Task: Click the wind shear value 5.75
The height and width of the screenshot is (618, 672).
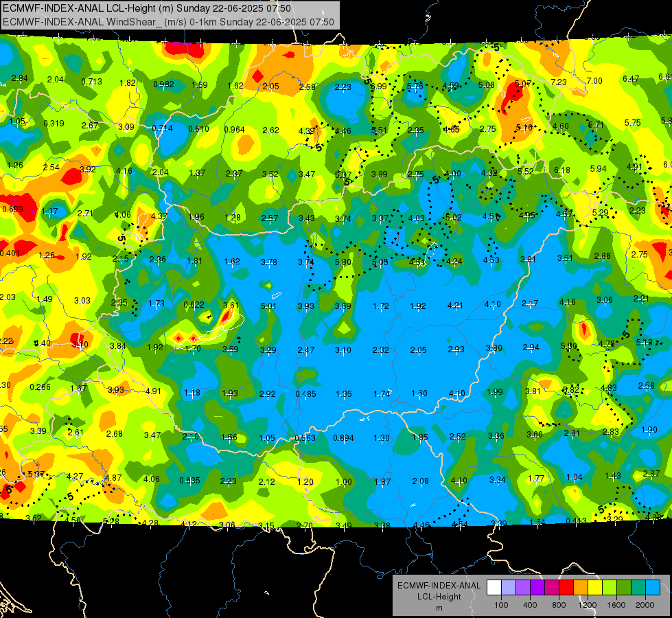Action: (x=633, y=123)
